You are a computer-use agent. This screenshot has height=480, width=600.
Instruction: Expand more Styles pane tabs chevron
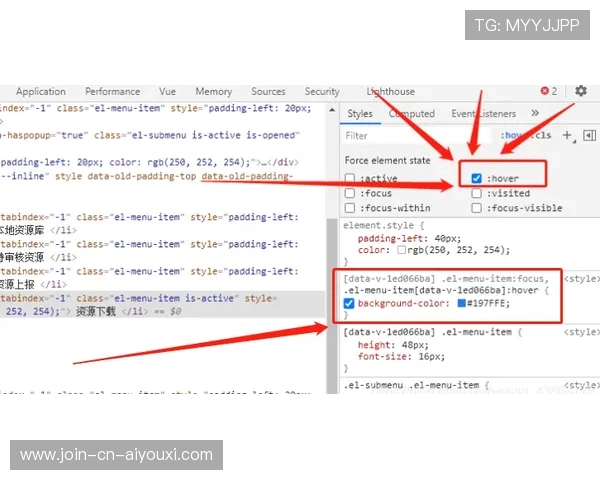(x=535, y=114)
